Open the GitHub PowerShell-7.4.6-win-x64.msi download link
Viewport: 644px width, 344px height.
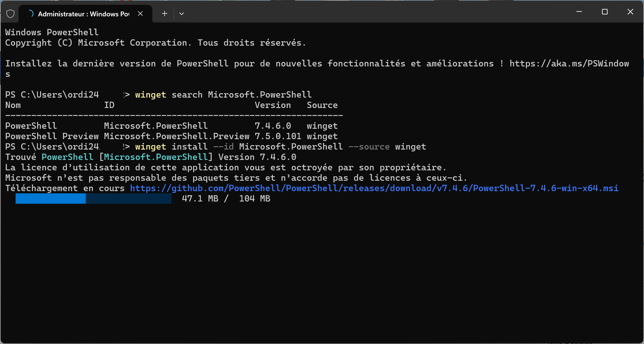pyautogui.click(x=374, y=188)
